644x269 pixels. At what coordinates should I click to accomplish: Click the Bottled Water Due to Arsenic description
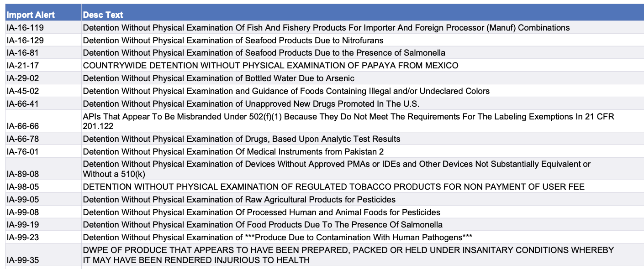(218, 78)
